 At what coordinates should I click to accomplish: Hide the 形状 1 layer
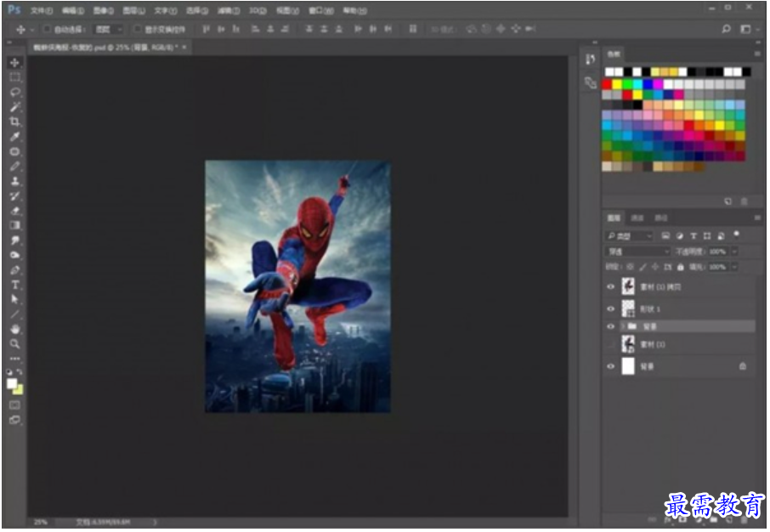(x=611, y=309)
